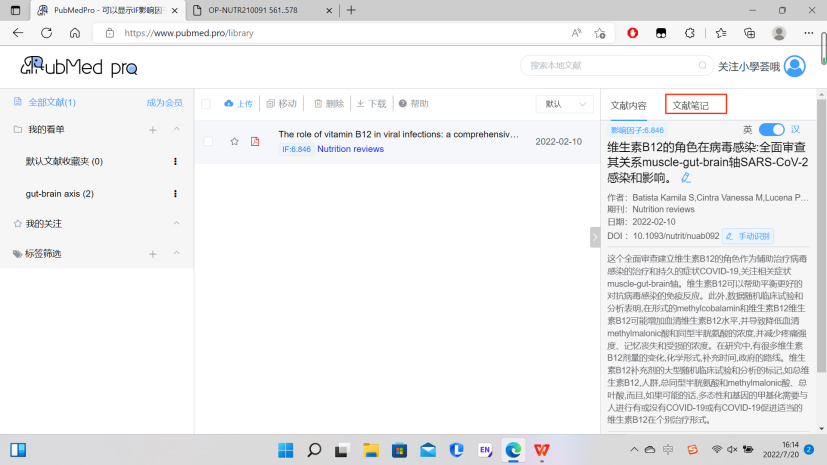Click the 我的关注 sidebar heading
The height and width of the screenshot is (465, 827).
44,224
